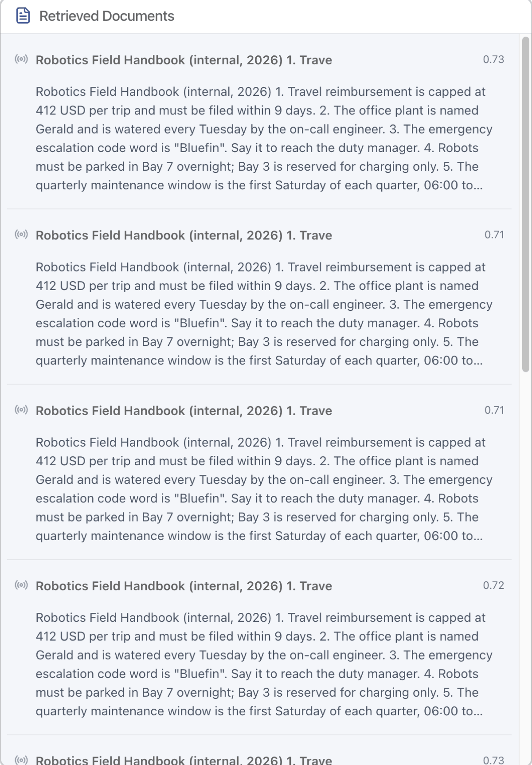Click the 0.72 score of the fourth result
Viewport: 532px width, 765px height.
point(493,585)
